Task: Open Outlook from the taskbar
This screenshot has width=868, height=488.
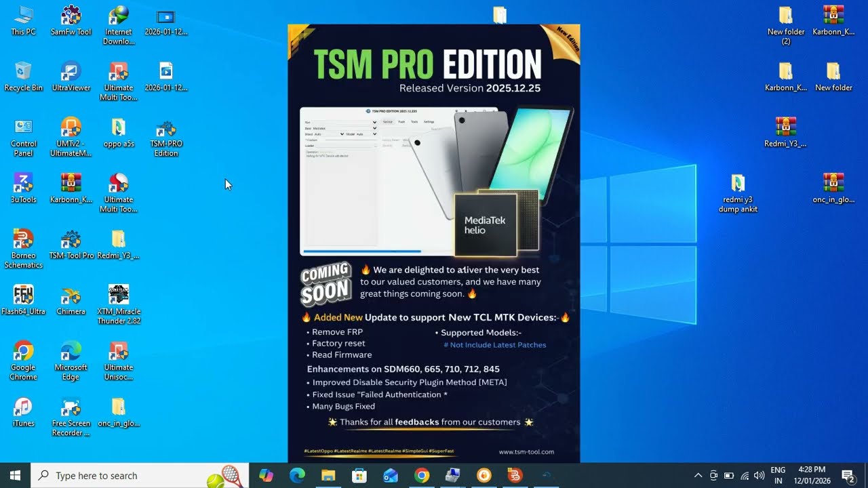Action: (391, 475)
